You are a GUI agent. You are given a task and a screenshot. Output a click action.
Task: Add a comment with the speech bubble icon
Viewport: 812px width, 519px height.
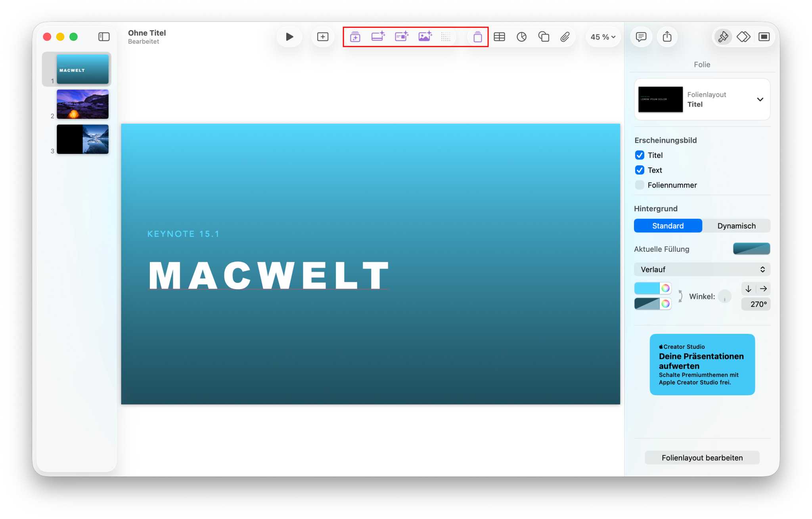click(x=641, y=37)
